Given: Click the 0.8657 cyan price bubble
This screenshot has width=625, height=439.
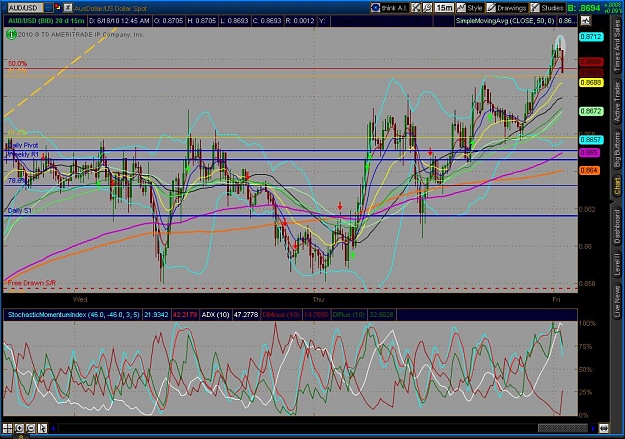Looking at the screenshot, I should [591, 140].
